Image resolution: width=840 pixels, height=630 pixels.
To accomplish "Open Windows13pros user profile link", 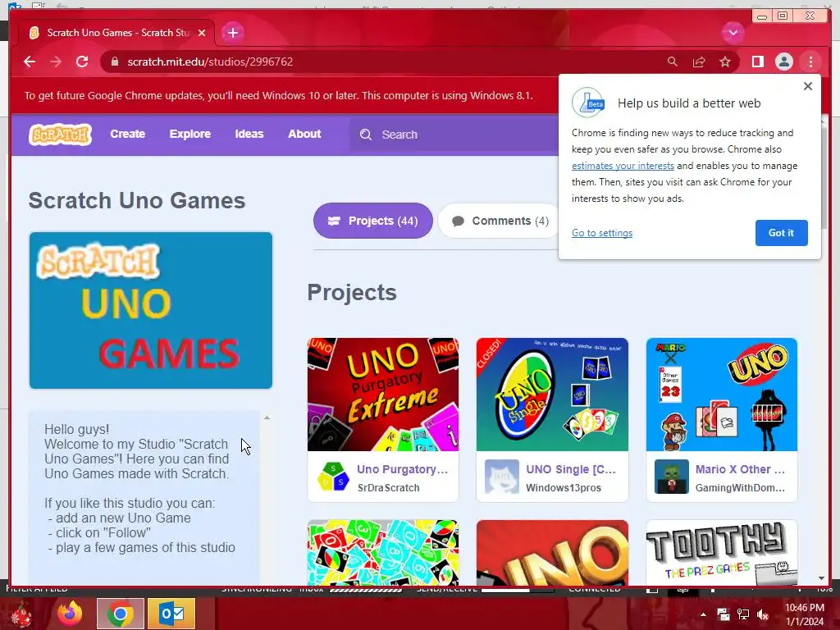I will pos(563,487).
